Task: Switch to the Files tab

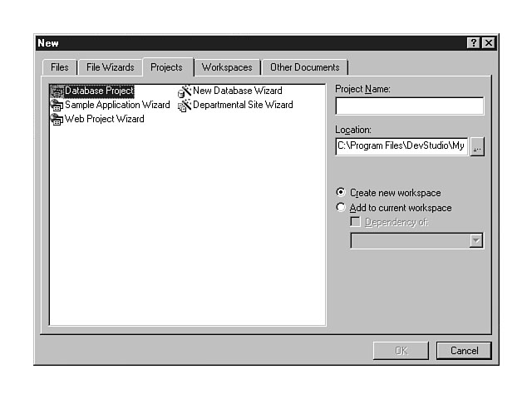Action: [x=59, y=67]
